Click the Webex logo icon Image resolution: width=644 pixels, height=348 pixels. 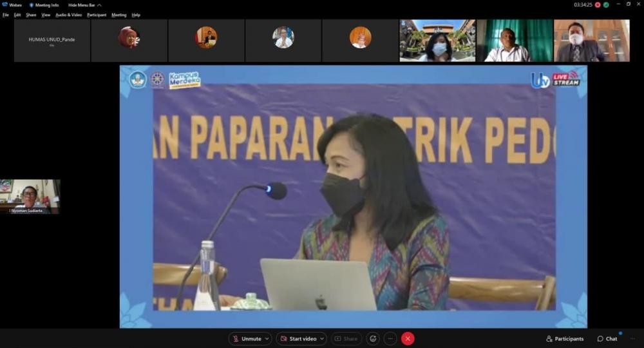pos(5,5)
